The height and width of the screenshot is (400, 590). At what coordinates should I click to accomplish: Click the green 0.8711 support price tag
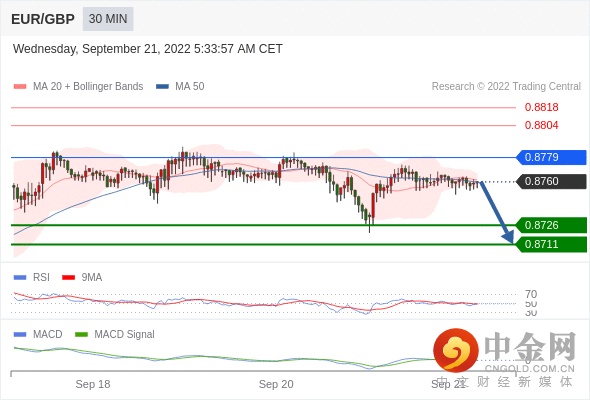pyautogui.click(x=551, y=244)
